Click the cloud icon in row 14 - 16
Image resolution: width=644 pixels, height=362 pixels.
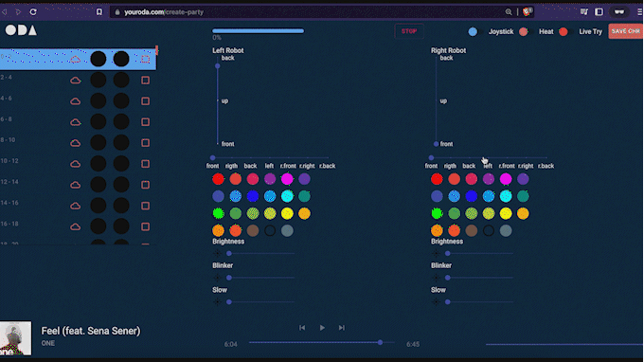[76, 206]
